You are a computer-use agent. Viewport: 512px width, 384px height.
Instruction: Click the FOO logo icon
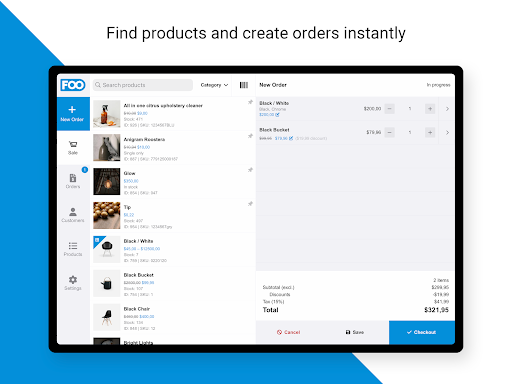point(73,85)
